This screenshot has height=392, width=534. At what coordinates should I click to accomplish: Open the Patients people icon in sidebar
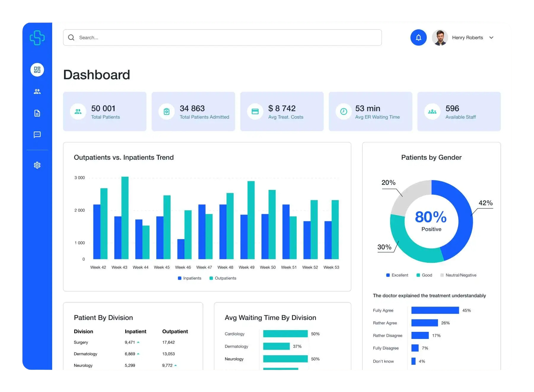[37, 92]
